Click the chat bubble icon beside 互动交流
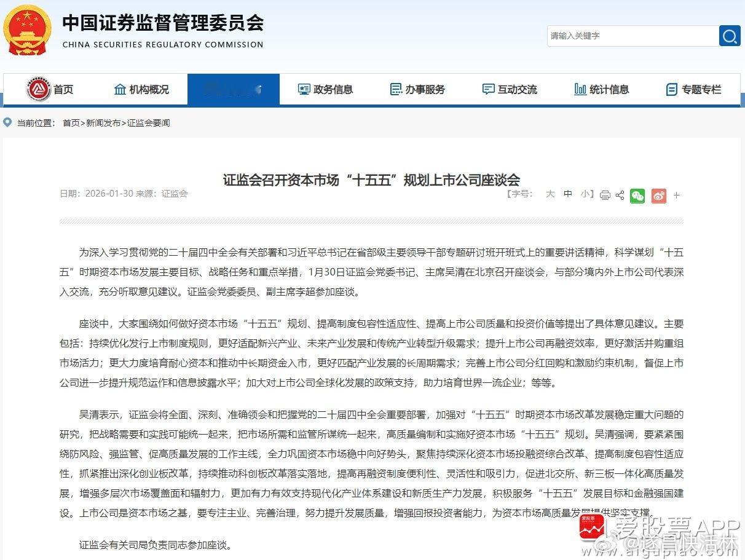Screen dimensions: 745x560 point(487,89)
